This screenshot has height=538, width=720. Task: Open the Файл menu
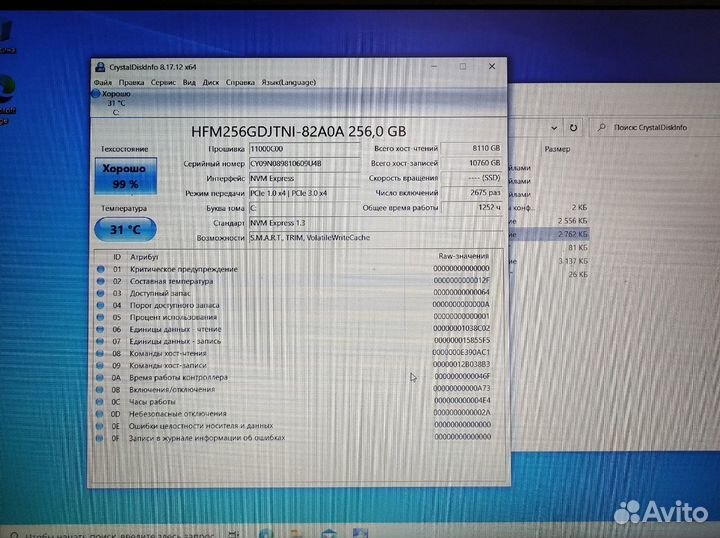pos(103,83)
